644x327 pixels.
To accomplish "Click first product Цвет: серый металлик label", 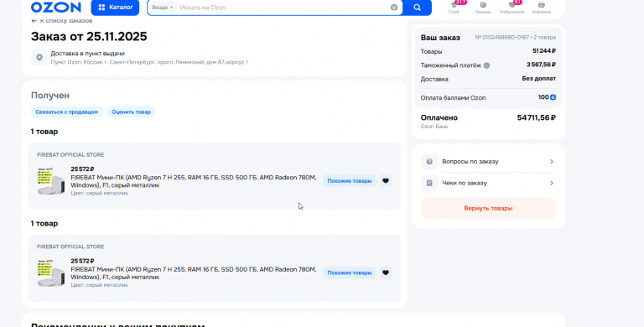I will 100,193.
